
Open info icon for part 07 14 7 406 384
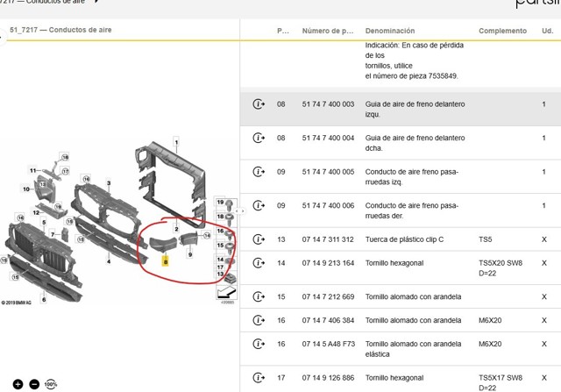(259, 320)
